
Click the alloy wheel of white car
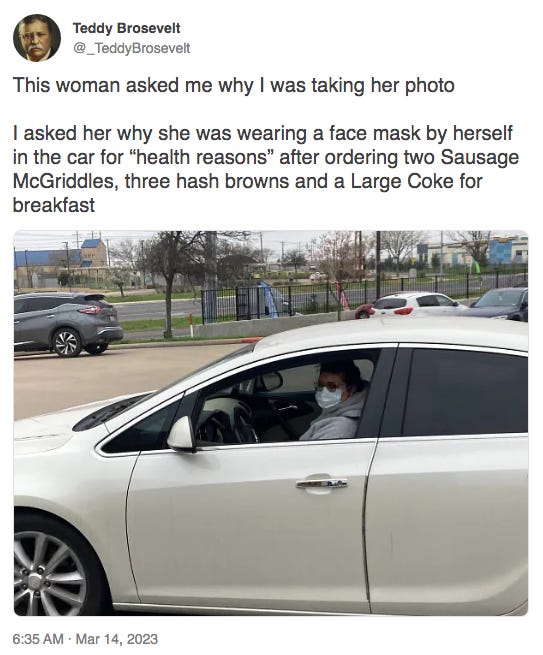tap(48, 571)
